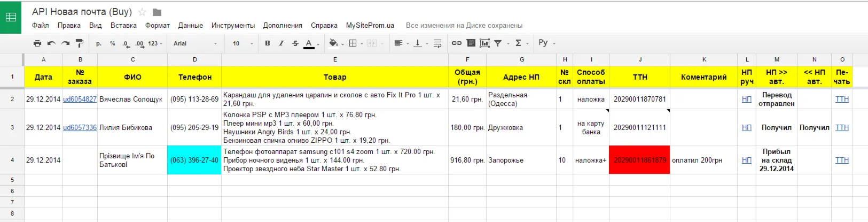Open horizontal align options
This screenshot has height=222, width=868.
(401, 43)
